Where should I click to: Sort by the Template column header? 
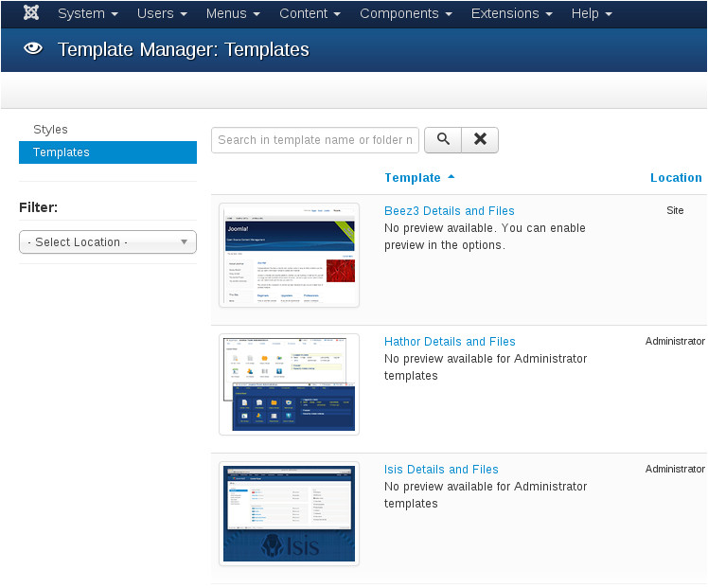click(x=413, y=178)
